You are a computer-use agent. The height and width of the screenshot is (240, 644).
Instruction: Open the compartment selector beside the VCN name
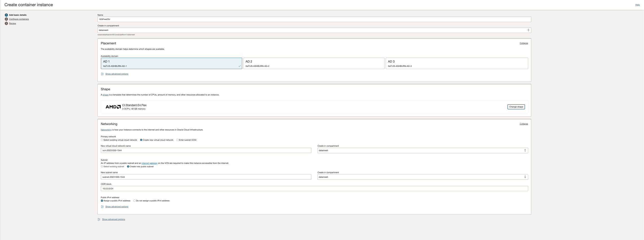coord(525,150)
